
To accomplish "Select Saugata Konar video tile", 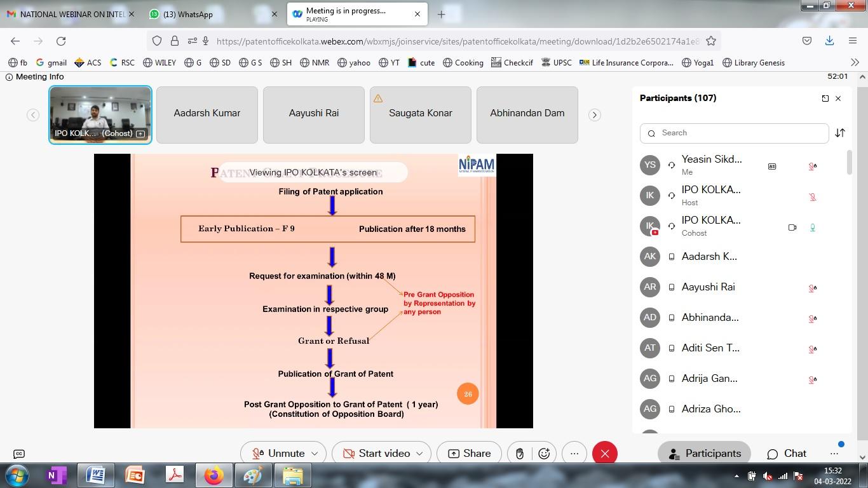I will [421, 115].
